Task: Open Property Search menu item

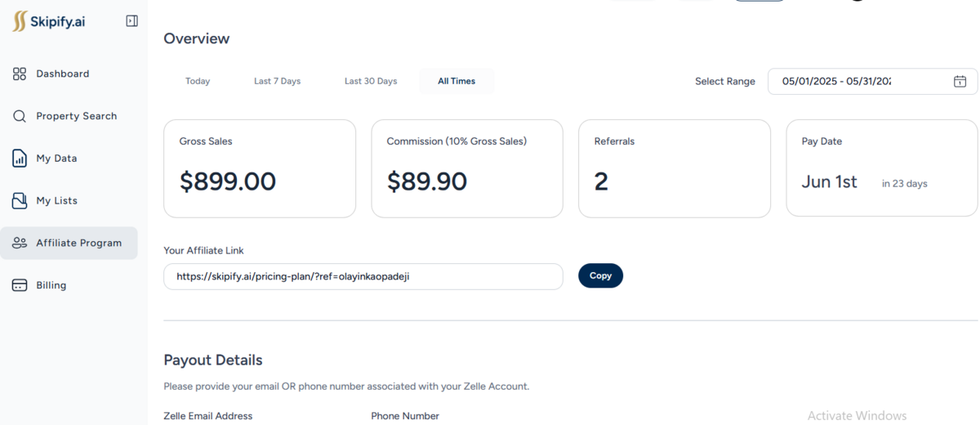Action: pos(76,116)
